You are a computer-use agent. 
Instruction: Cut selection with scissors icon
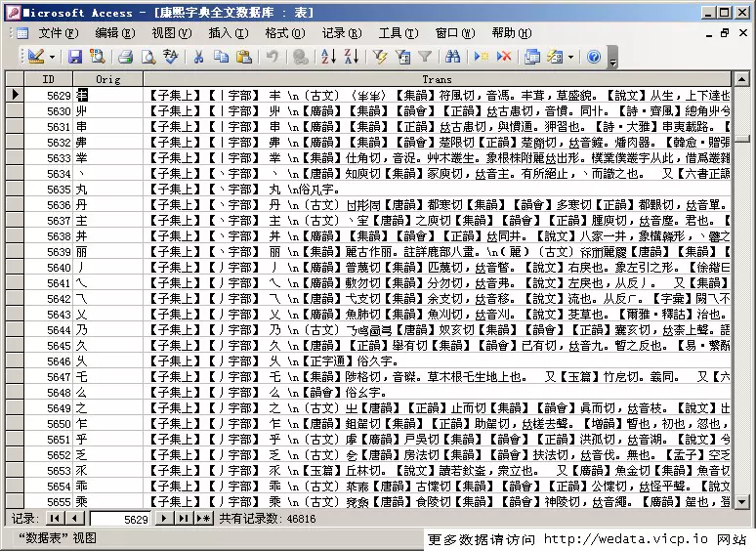click(x=198, y=57)
